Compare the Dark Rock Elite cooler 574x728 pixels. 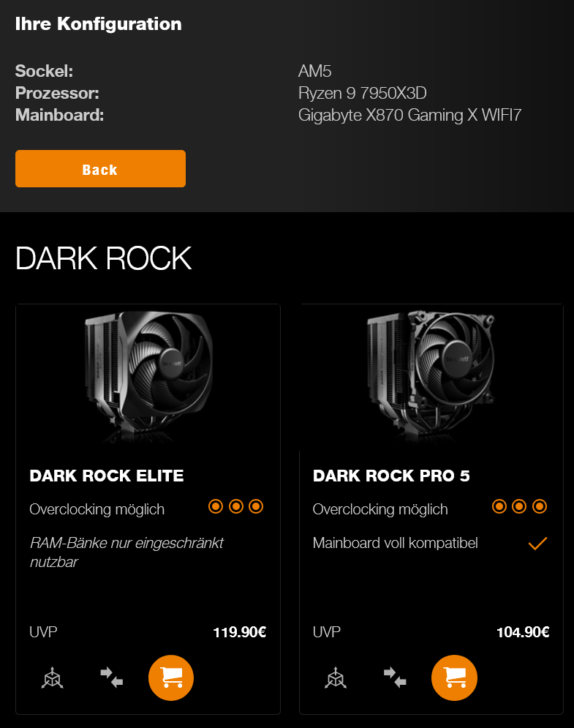[x=112, y=678]
